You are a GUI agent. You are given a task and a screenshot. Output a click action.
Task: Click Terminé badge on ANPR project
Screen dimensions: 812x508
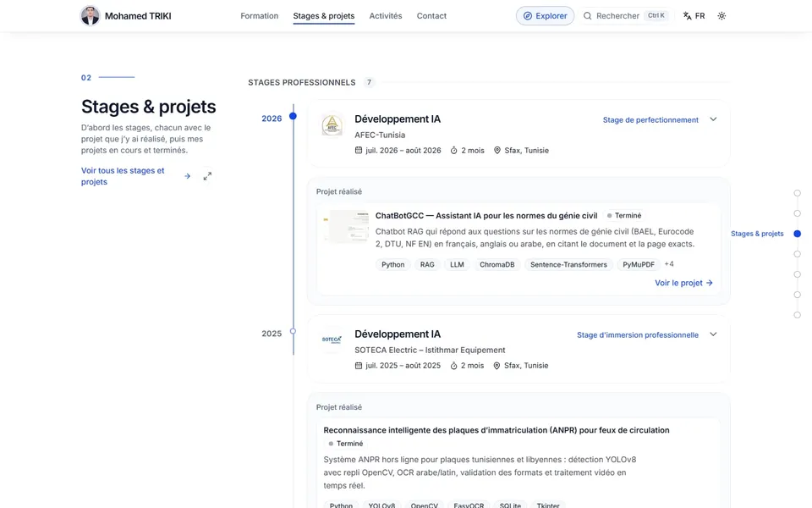coord(346,444)
